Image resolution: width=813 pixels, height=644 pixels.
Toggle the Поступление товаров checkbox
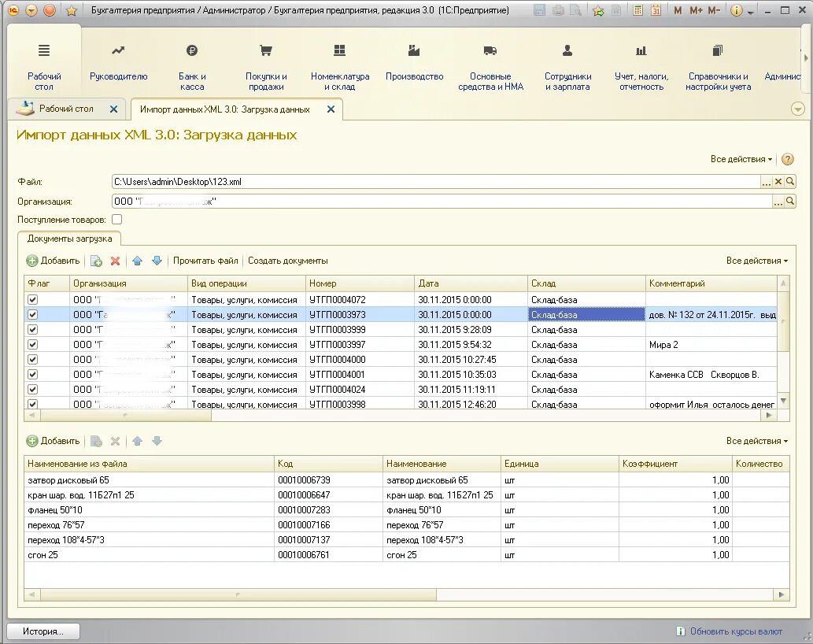click(117, 220)
